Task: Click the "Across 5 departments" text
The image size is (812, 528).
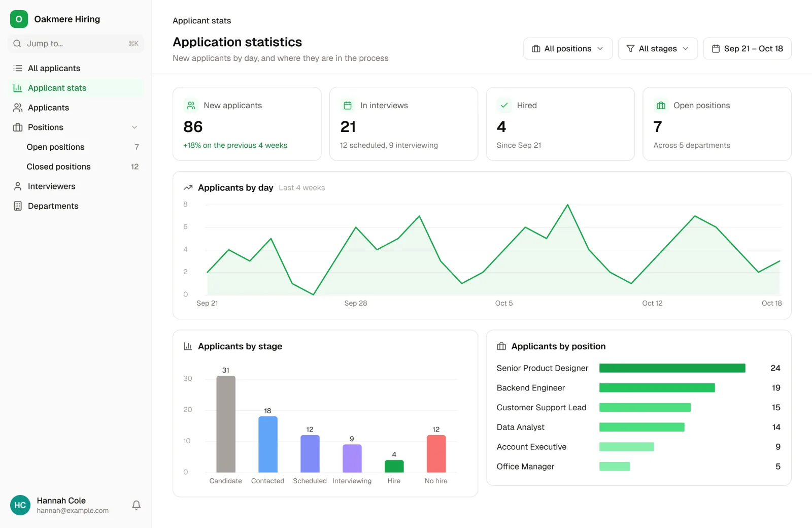Action: coord(692,145)
